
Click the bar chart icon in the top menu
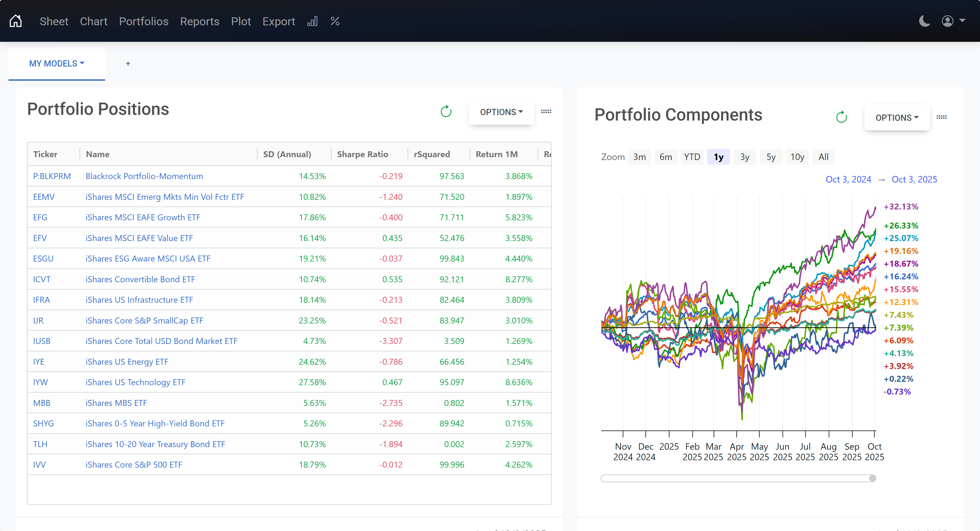312,21
